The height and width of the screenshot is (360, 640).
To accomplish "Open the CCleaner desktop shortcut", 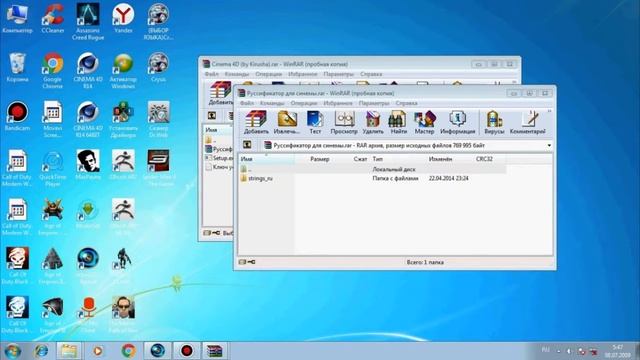I will click(x=53, y=18).
